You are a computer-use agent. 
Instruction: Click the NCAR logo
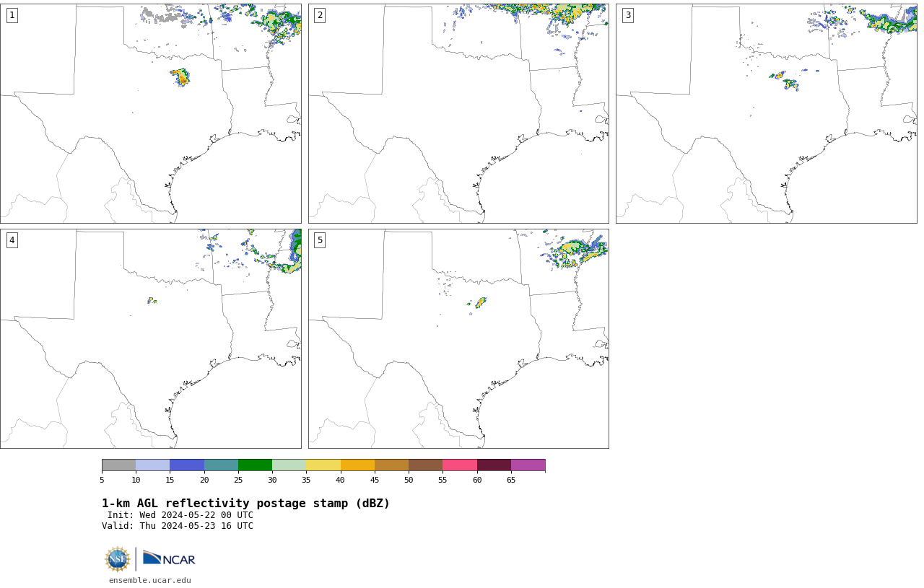(169, 558)
